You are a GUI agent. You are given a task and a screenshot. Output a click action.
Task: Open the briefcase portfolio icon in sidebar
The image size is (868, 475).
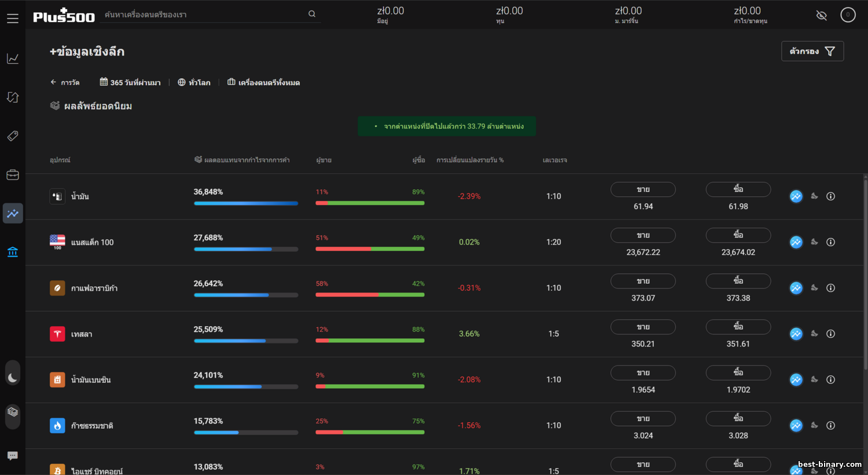tap(13, 175)
